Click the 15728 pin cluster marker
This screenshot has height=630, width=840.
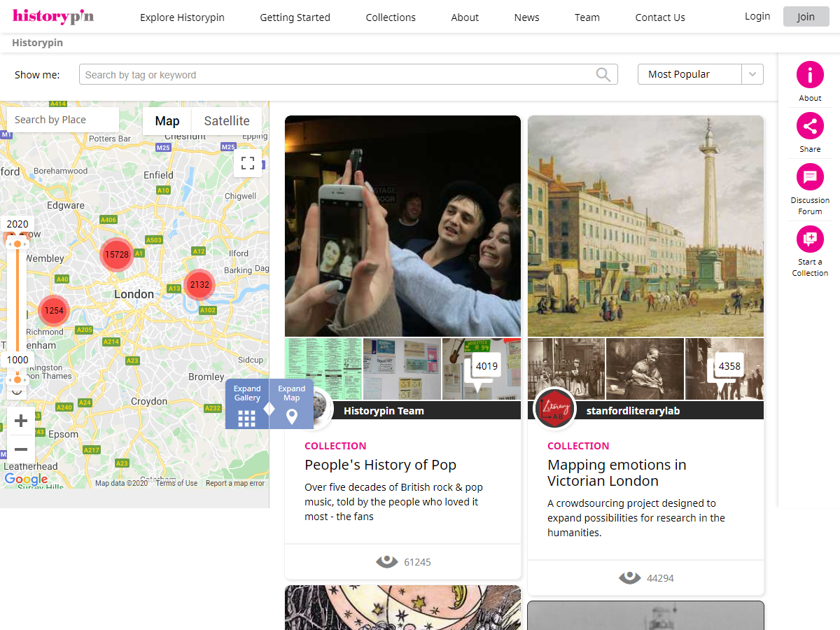pos(116,254)
